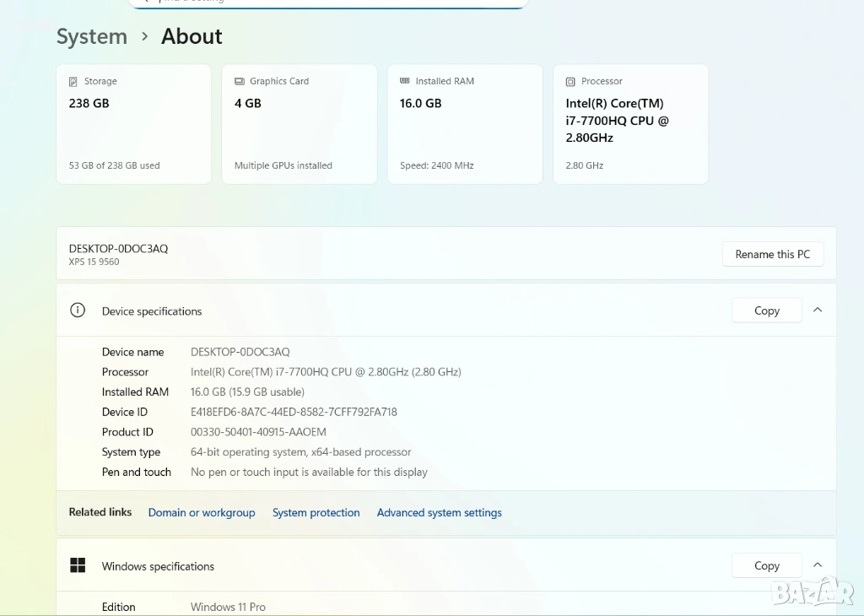The height and width of the screenshot is (616, 864).
Task: Click the breadcrumb arrow between System and About
Action: coord(144,36)
